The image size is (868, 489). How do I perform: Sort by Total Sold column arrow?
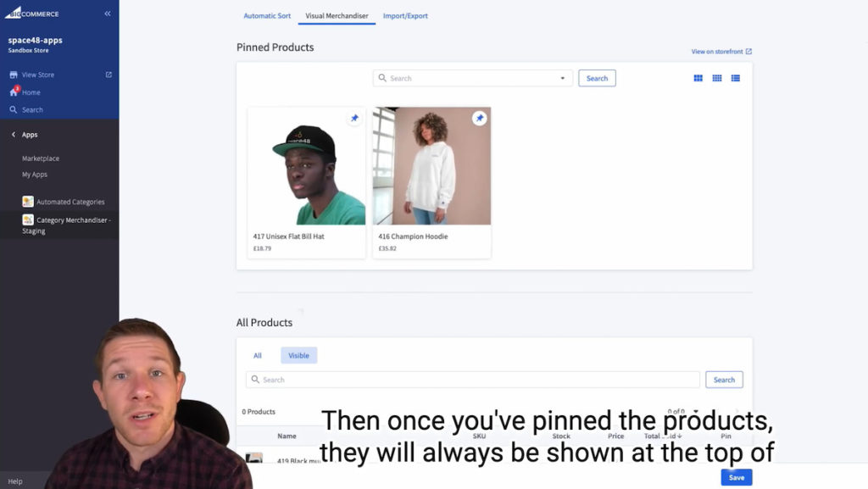pos(679,436)
